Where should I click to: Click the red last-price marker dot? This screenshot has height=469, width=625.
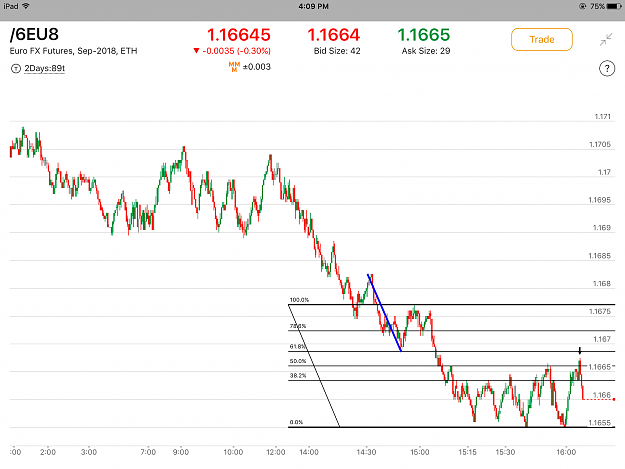pyautogui.click(x=614, y=399)
